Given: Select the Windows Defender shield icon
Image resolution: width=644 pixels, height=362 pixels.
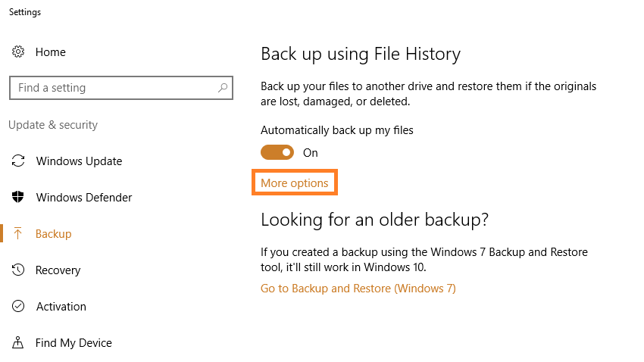Looking at the screenshot, I should tap(18, 197).
